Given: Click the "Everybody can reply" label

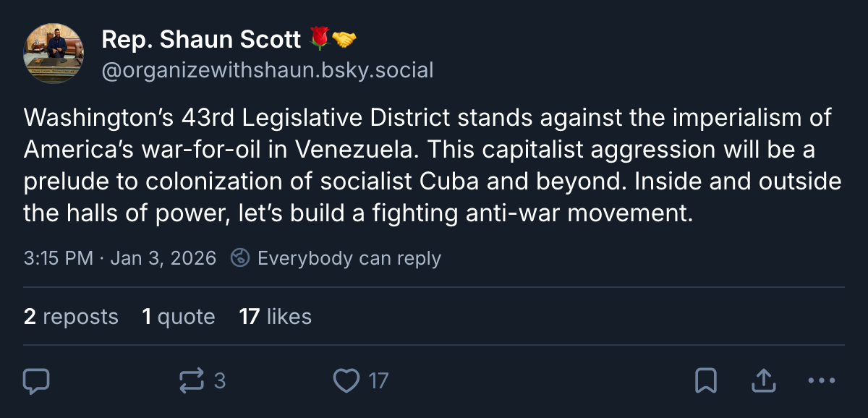Looking at the screenshot, I should tap(349, 258).
